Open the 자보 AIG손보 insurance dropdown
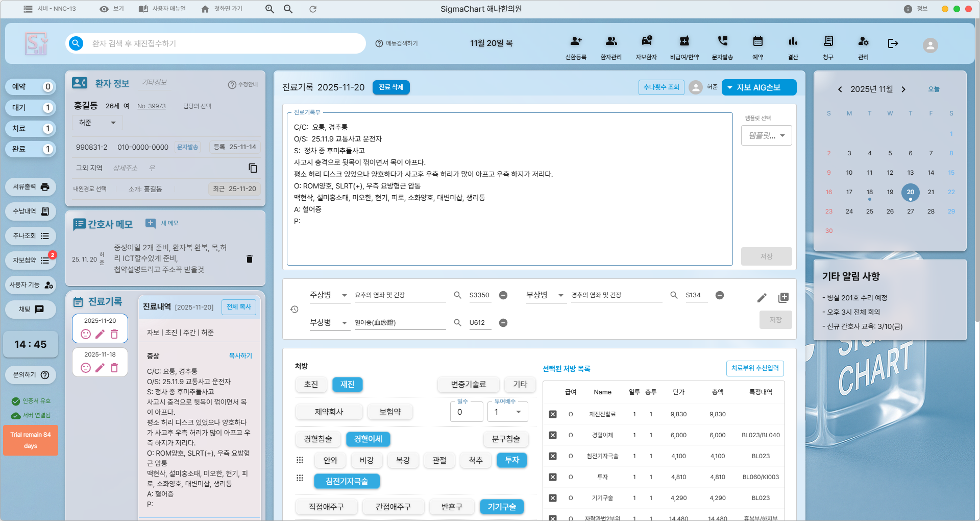980x521 pixels. (x=758, y=87)
